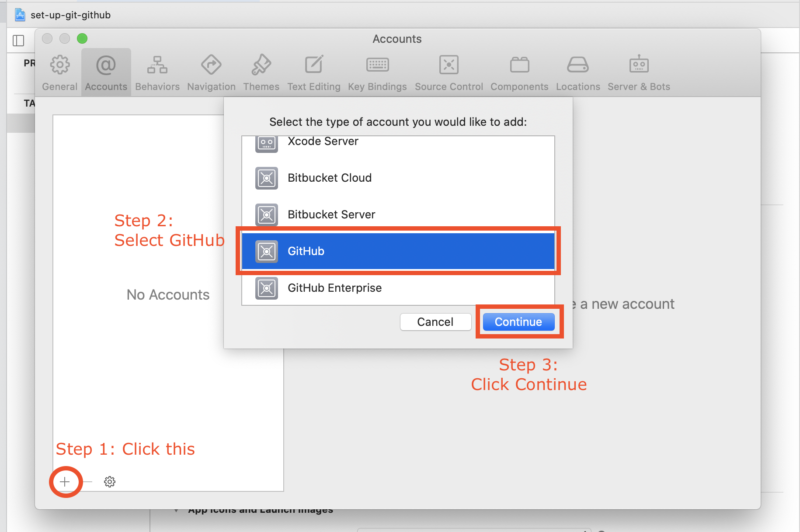
Task: Click the minus remove account button
Action: click(x=88, y=482)
